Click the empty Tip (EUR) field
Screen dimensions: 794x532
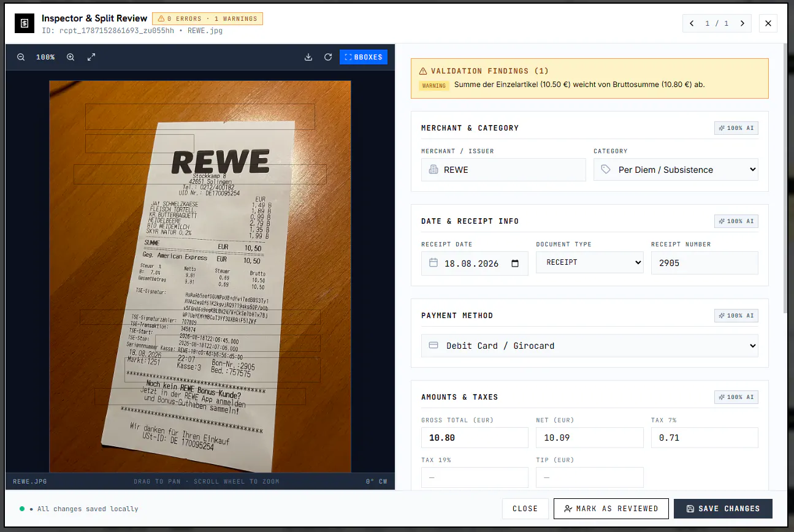589,477
